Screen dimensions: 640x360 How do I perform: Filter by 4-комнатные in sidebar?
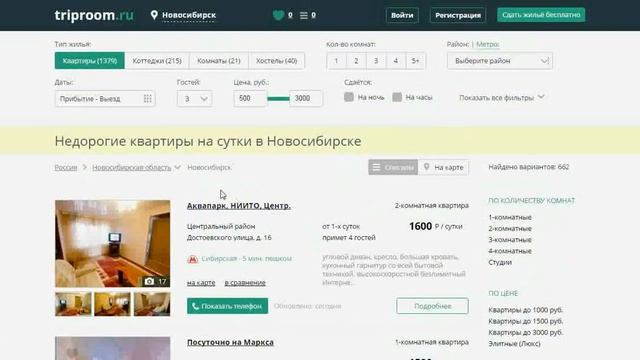pos(510,251)
